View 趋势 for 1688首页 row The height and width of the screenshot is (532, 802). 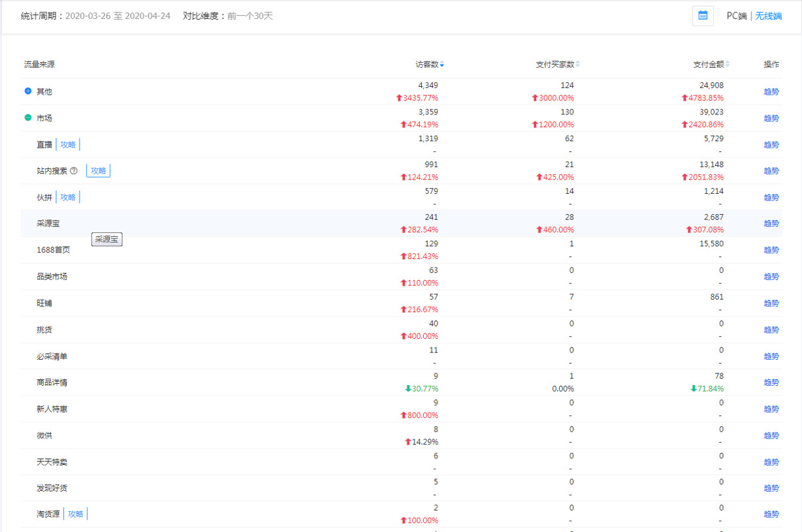pos(771,250)
